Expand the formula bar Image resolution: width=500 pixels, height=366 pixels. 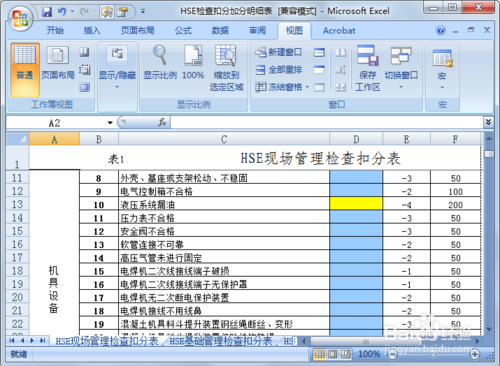pos(488,122)
